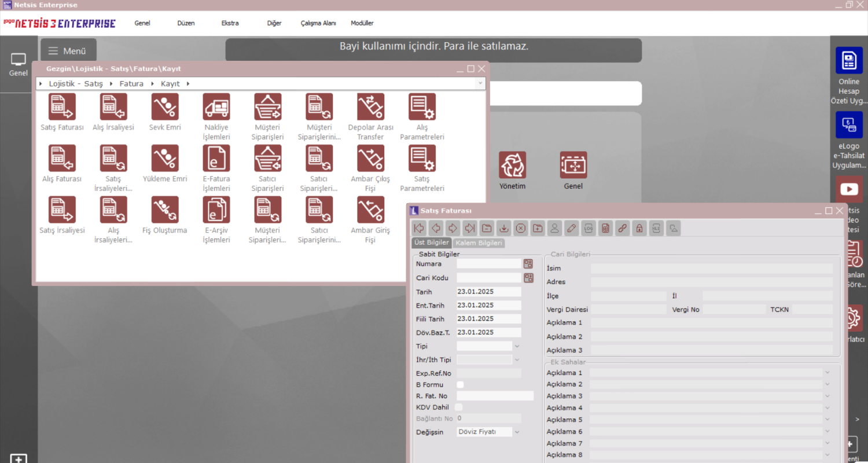Click Lojistik - Satış in the breadcrumb
The width and height of the screenshot is (868, 463).
point(76,84)
